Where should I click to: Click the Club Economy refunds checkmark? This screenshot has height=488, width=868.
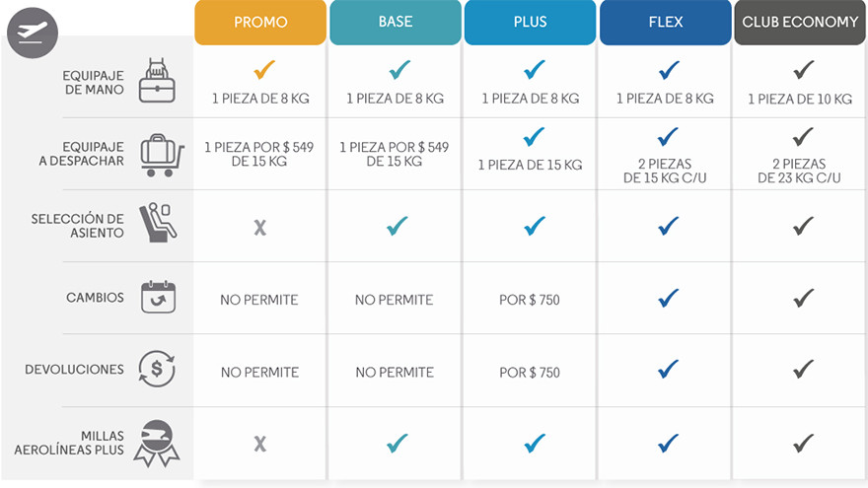pos(803,370)
